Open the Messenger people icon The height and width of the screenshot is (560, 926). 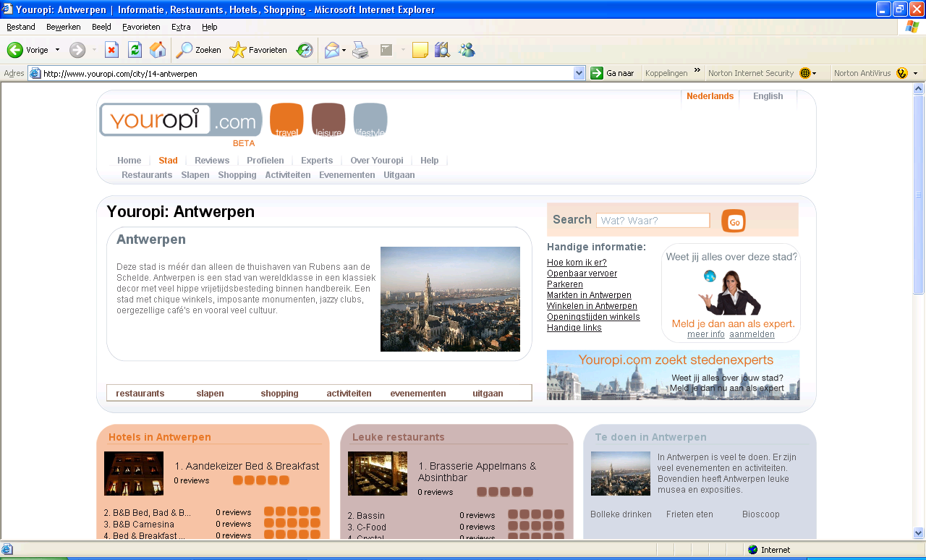point(467,50)
